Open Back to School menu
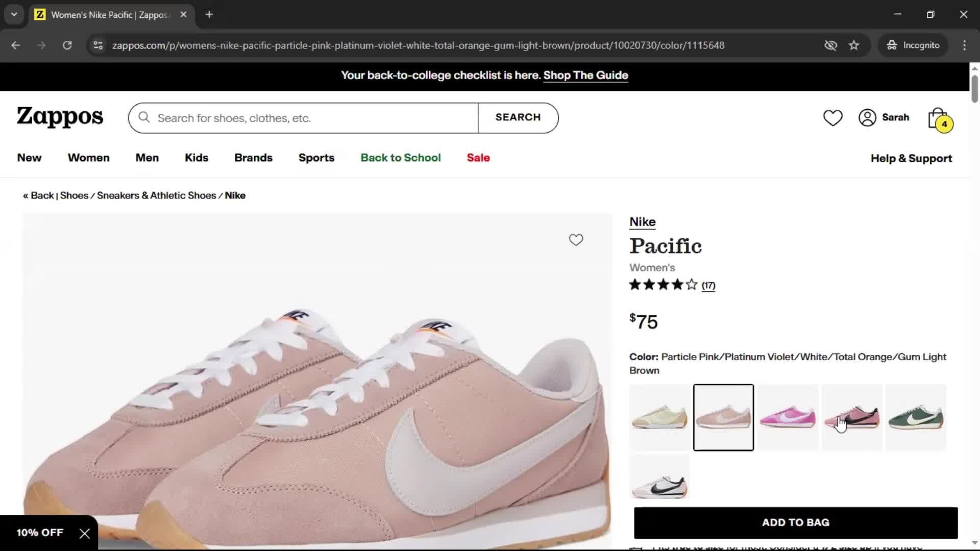The width and height of the screenshot is (980, 551). [x=401, y=158]
